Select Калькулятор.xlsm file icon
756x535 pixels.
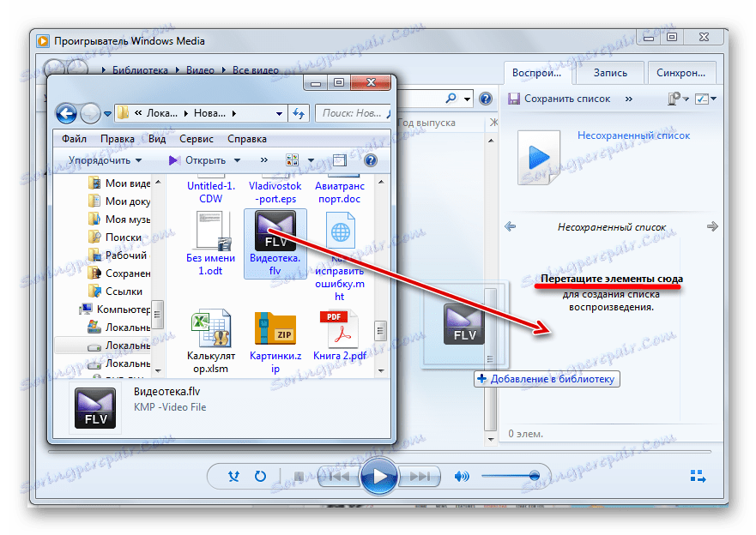[x=211, y=329]
